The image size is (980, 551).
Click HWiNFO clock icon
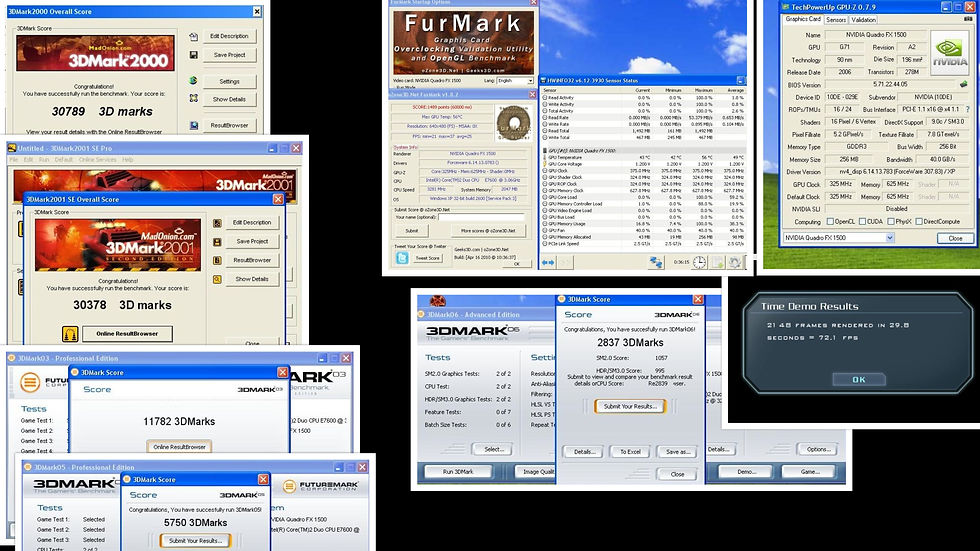coord(699,262)
